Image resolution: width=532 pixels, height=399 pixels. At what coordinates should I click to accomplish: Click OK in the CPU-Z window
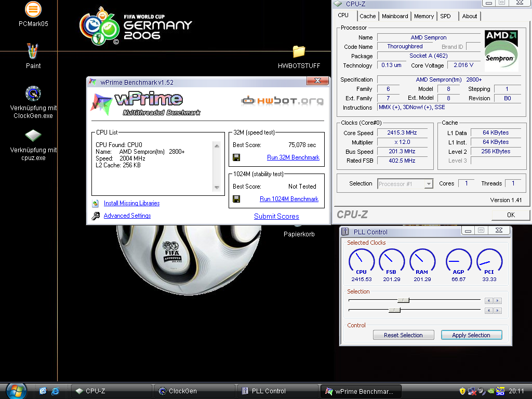511,215
